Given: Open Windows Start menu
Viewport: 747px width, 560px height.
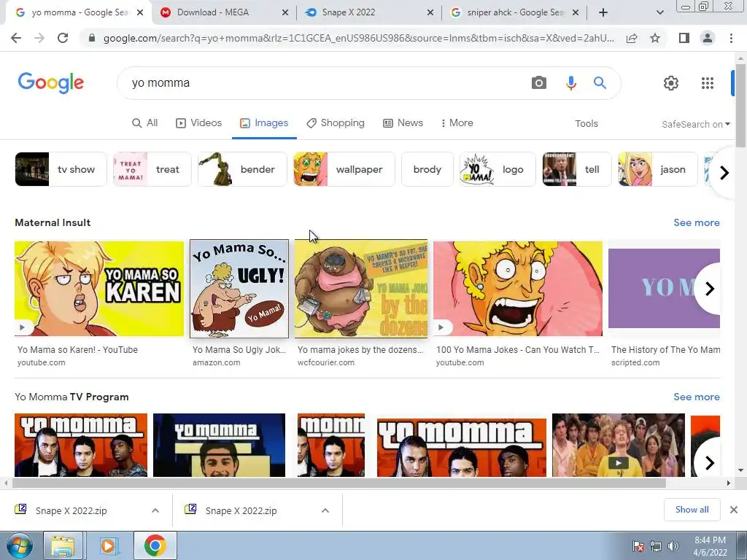Looking at the screenshot, I should coord(20,545).
